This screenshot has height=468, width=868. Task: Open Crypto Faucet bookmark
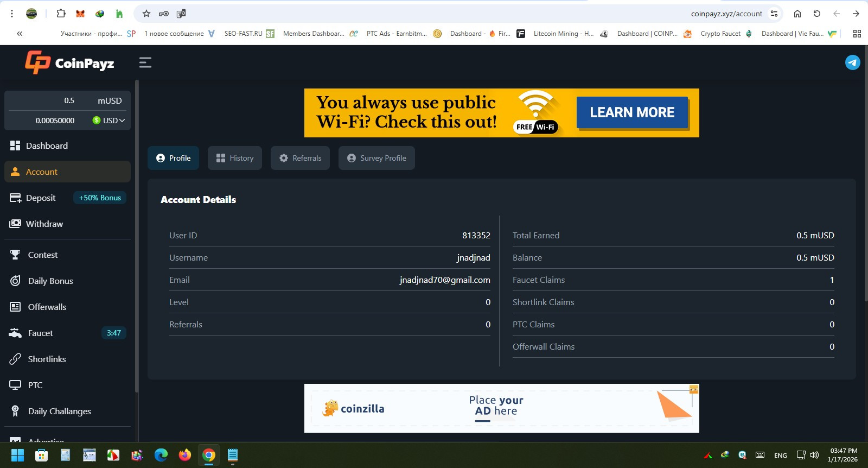[726, 34]
